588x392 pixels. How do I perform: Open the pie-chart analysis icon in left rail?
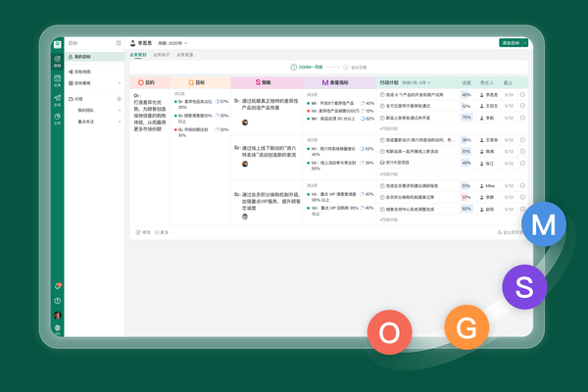[x=57, y=119]
